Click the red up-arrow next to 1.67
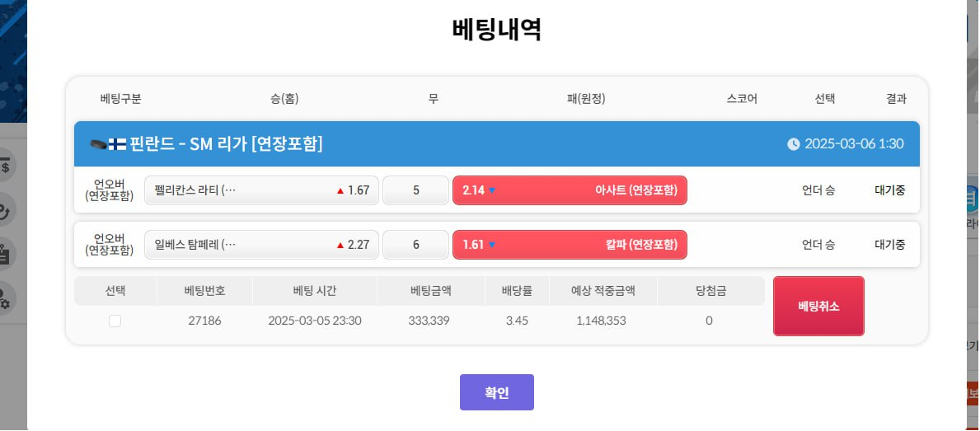 point(340,191)
